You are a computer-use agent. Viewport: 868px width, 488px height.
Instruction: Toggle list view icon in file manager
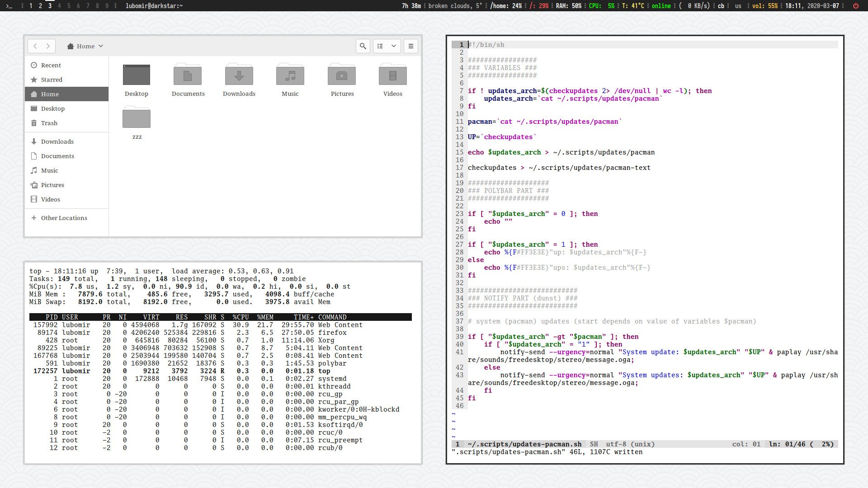[x=380, y=46]
